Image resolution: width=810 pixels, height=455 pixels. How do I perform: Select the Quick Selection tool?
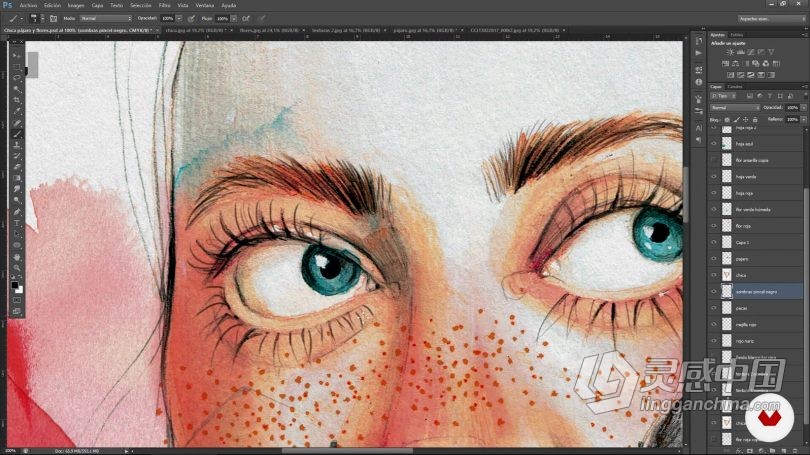[17, 89]
